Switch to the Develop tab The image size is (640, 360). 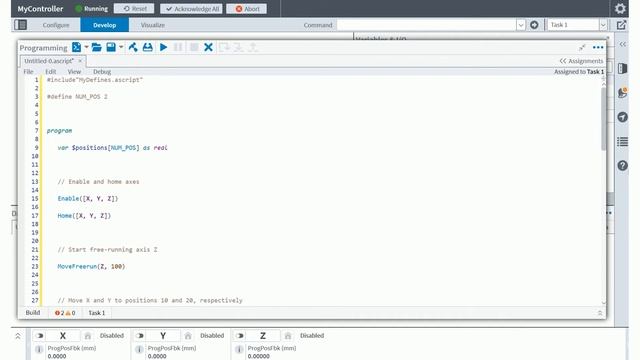(104, 25)
